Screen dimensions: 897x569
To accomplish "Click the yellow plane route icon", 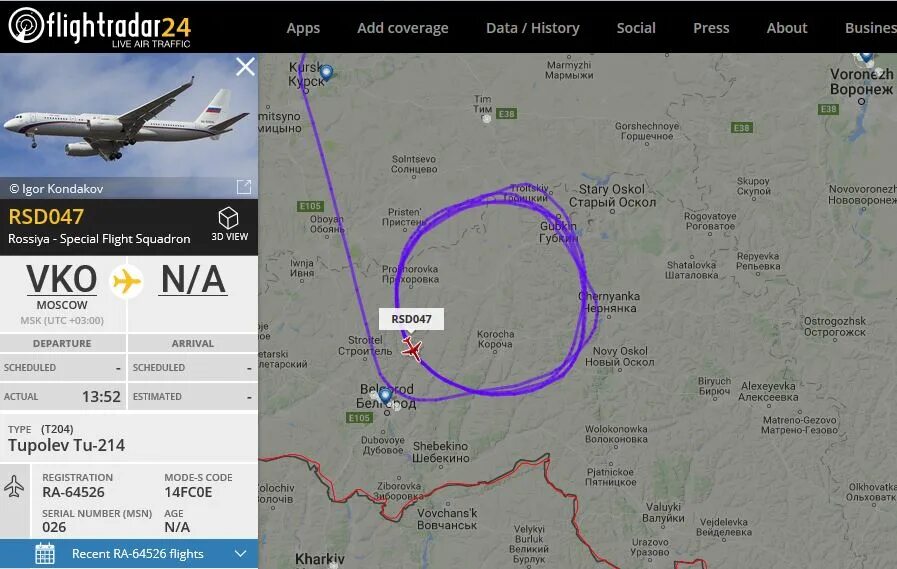I will point(126,281).
